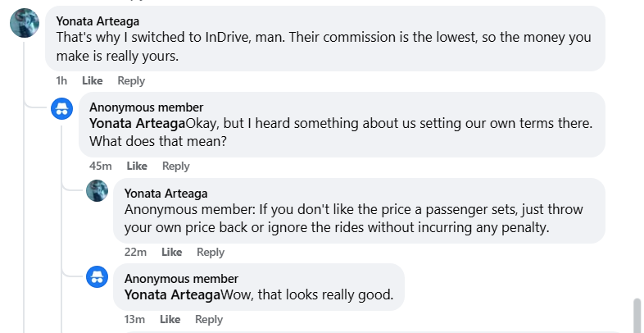Click the 45m comment timestamp
Viewport: 644px width, 333px height.
click(x=101, y=166)
